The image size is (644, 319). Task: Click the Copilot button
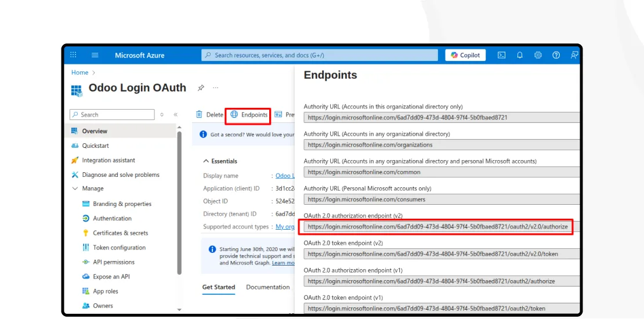click(x=465, y=55)
